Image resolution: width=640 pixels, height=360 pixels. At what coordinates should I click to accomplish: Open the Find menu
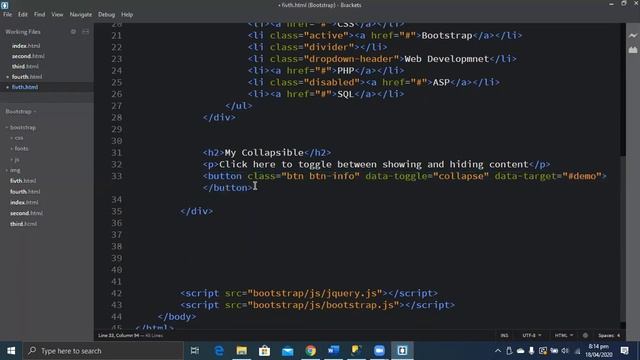[40, 14]
